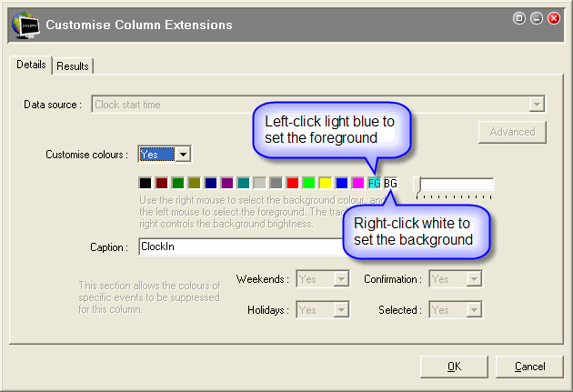
Task: Select the maroon colour swatch
Action: click(162, 183)
